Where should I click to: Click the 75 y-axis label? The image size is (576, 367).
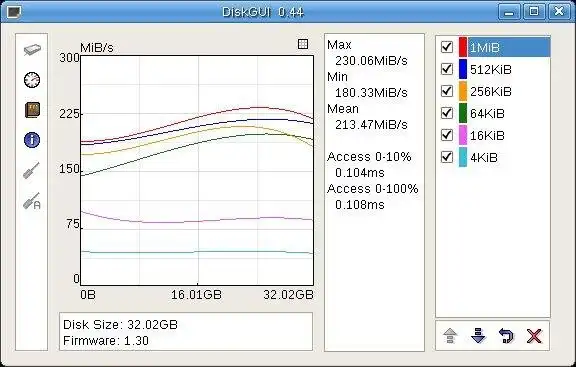point(73,224)
